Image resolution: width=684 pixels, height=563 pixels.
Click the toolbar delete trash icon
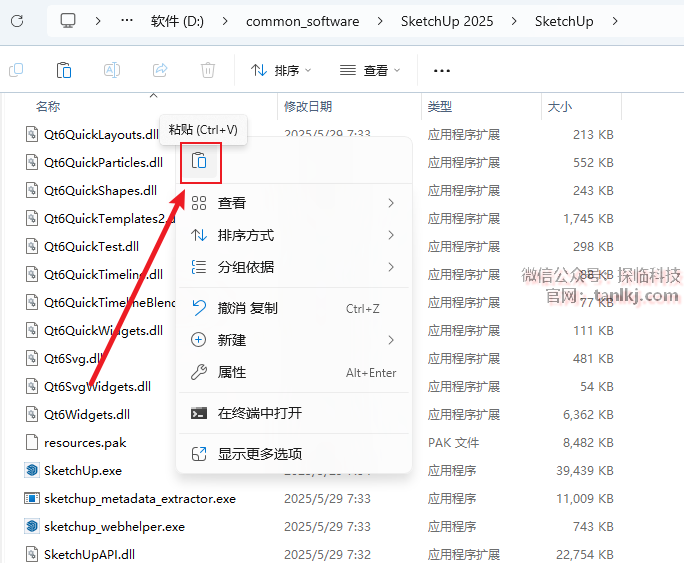tap(208, 70)
